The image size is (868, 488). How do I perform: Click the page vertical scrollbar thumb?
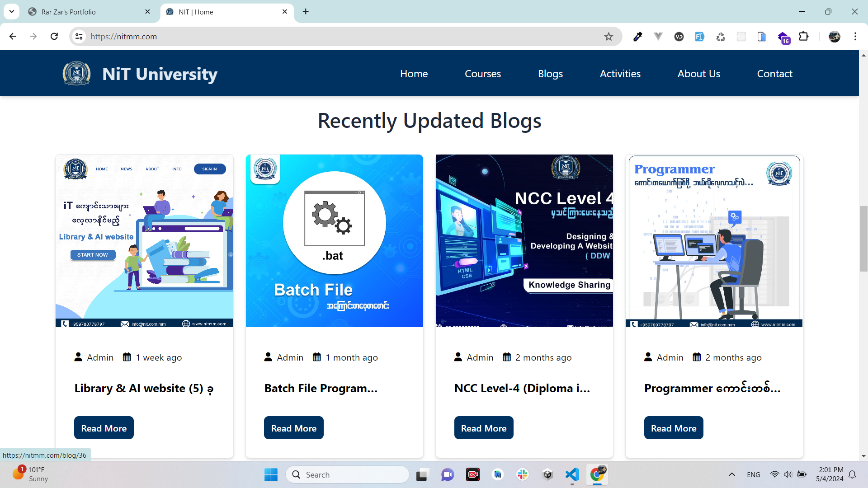tap(863, 239)
